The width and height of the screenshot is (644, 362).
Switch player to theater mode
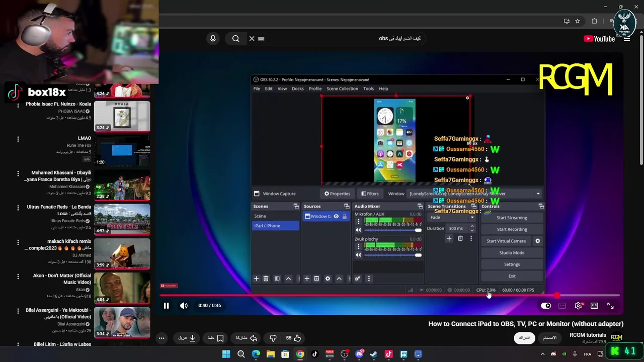point(594,306)
